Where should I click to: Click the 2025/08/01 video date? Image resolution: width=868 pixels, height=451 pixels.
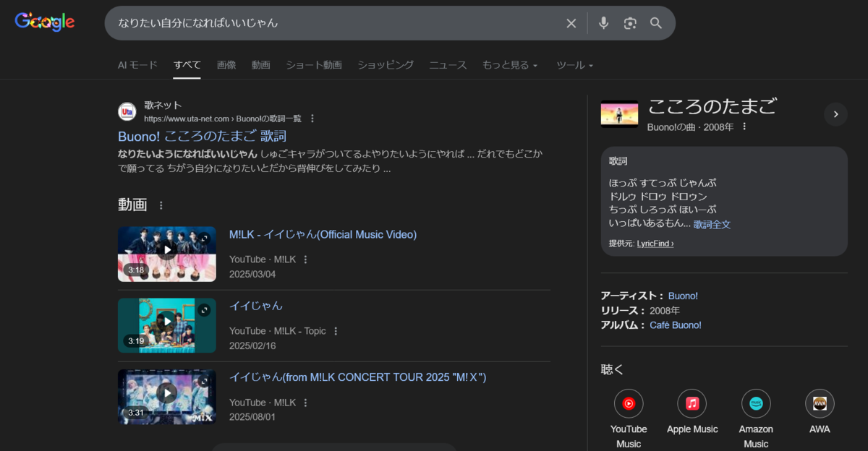coord(252,417)
